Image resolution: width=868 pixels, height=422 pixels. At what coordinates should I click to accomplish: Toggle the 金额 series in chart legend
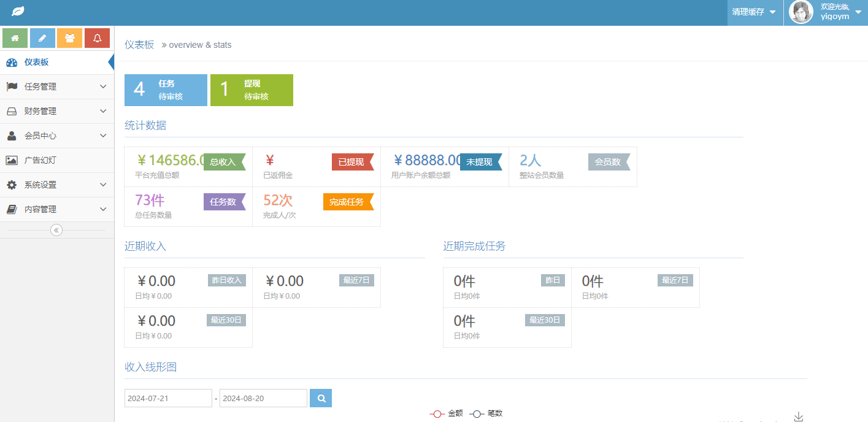pos(447,413)
